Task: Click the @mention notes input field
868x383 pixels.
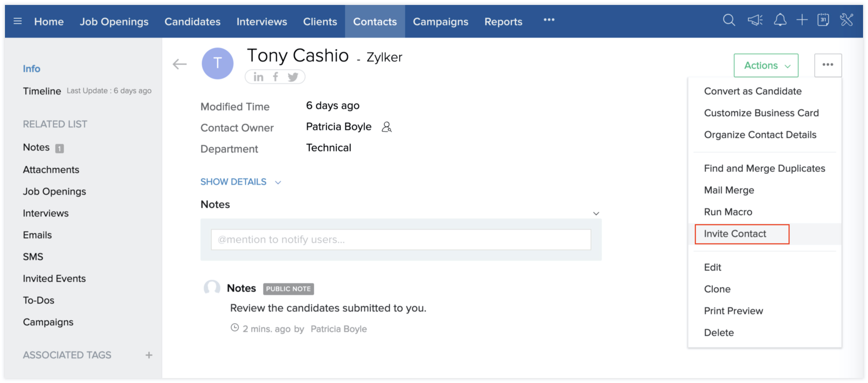Action: 401,239
